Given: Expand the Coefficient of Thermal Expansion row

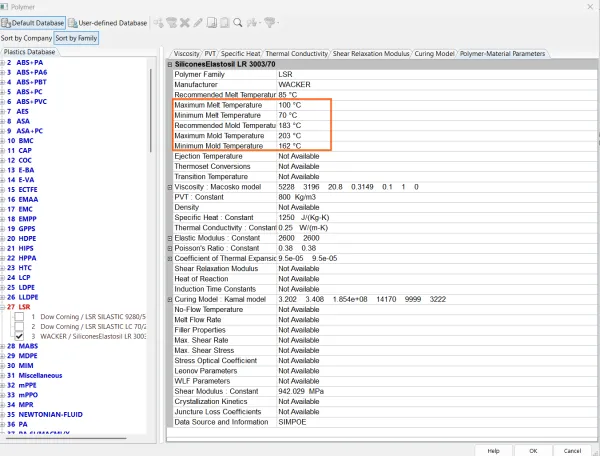Looking at the screenshot, I should coord(170,259).
